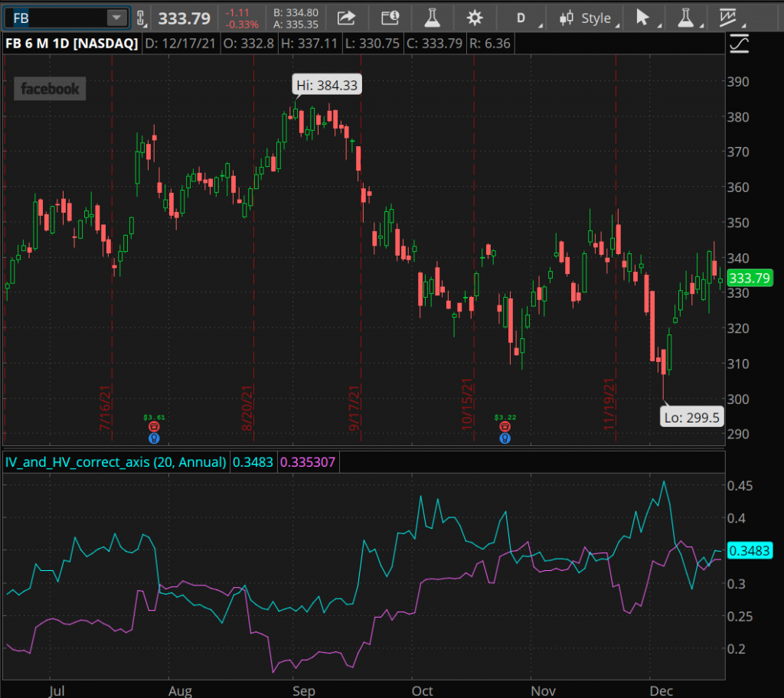The height and width of the screenshot is (698, 784).
Task: Click the IV_and_HV_correct_axis (20, Annual) study label
Action: coord(116,462)
